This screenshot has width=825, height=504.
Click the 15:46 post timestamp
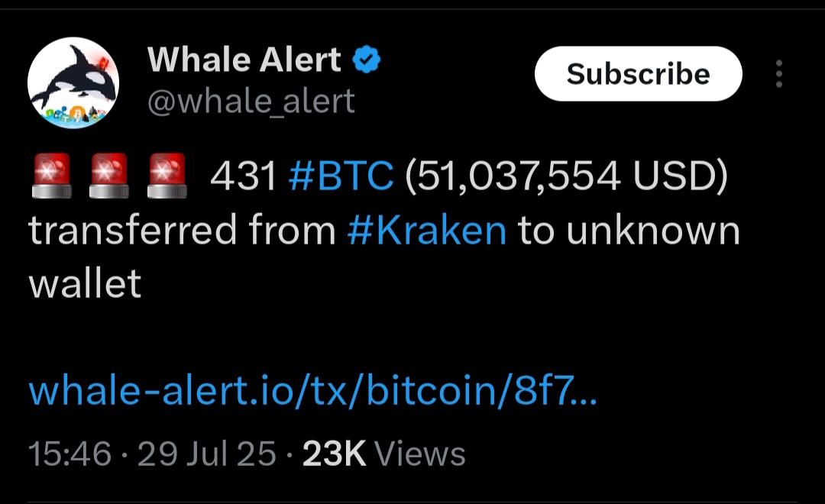point(70,454)
